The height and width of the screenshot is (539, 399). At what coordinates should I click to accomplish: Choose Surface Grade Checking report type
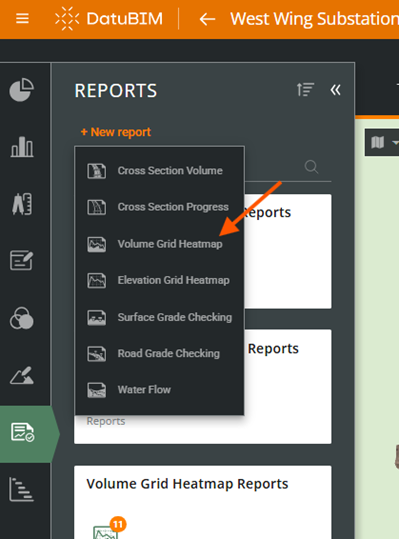pyautogui.click(x=159, y=317)
